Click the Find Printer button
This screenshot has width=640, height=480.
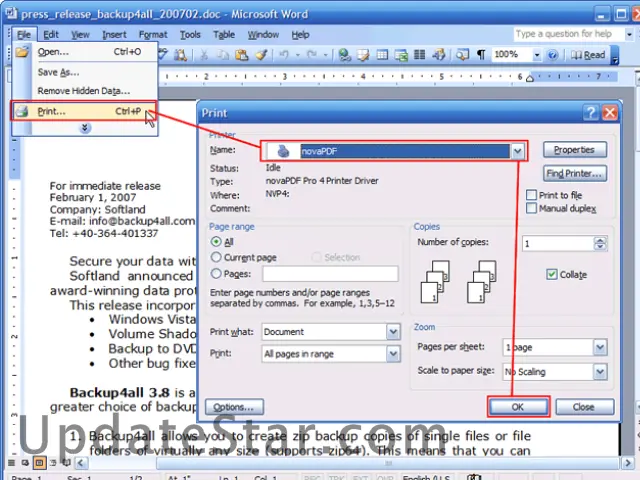[x=575, y=173]
